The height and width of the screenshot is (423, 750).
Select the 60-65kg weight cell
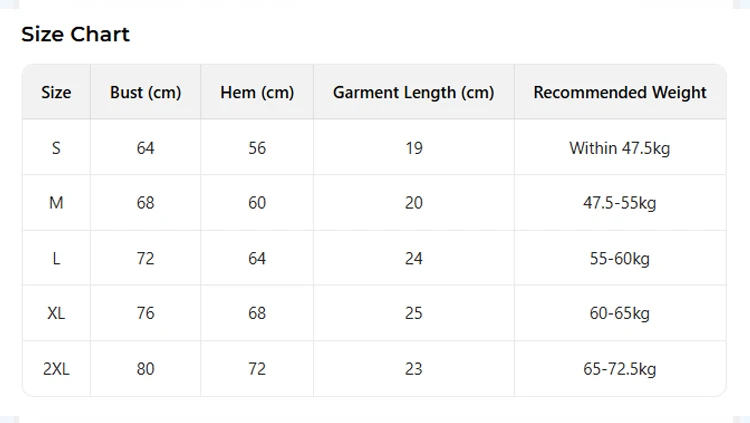coord(620,313)
